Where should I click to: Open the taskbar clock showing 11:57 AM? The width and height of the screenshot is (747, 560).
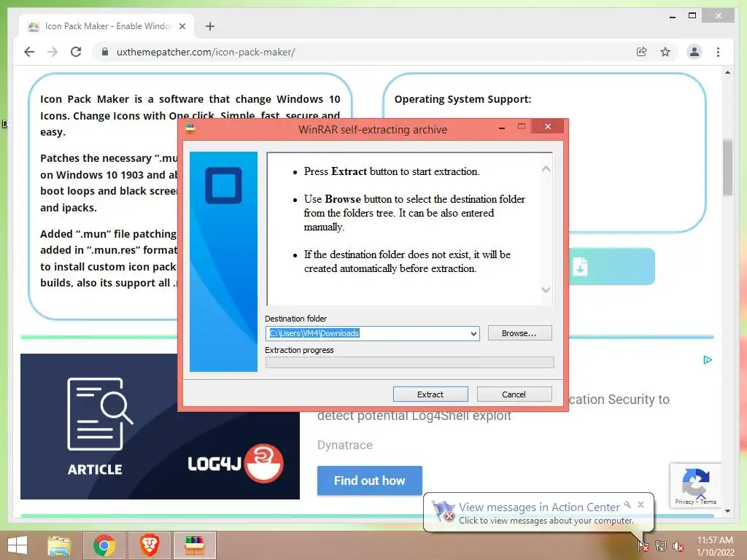[716, 545]
